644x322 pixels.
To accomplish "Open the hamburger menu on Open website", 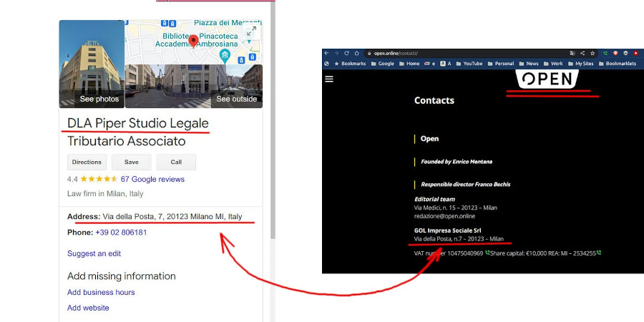I will pos(328,79).
